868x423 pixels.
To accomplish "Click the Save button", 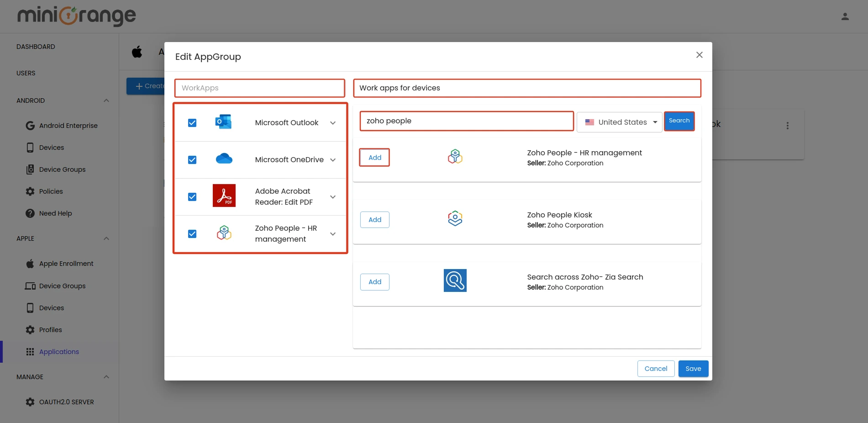I will click(693, 368).
